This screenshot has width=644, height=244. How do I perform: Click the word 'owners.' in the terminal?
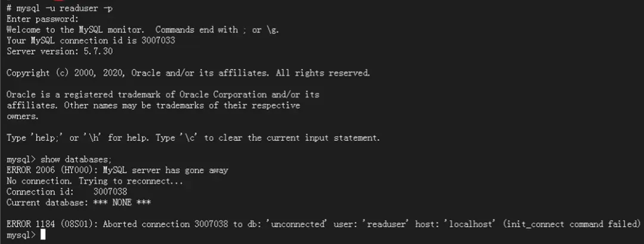[23, 116]
